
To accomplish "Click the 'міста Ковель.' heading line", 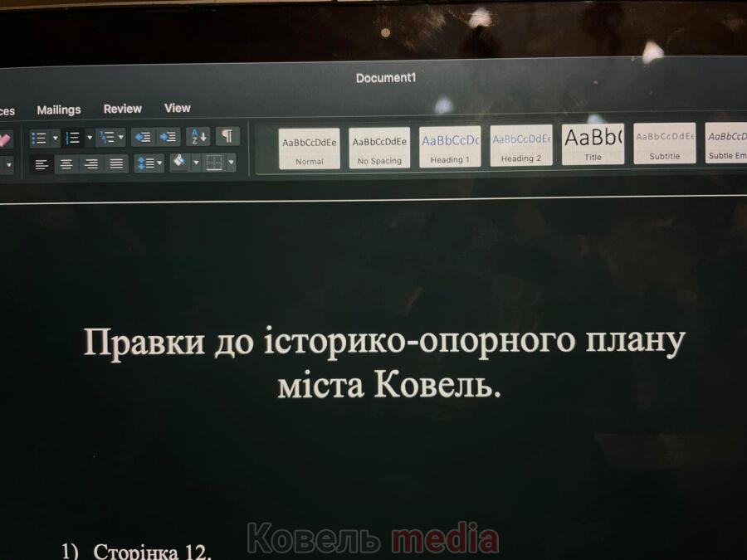I will coord(388,385).
